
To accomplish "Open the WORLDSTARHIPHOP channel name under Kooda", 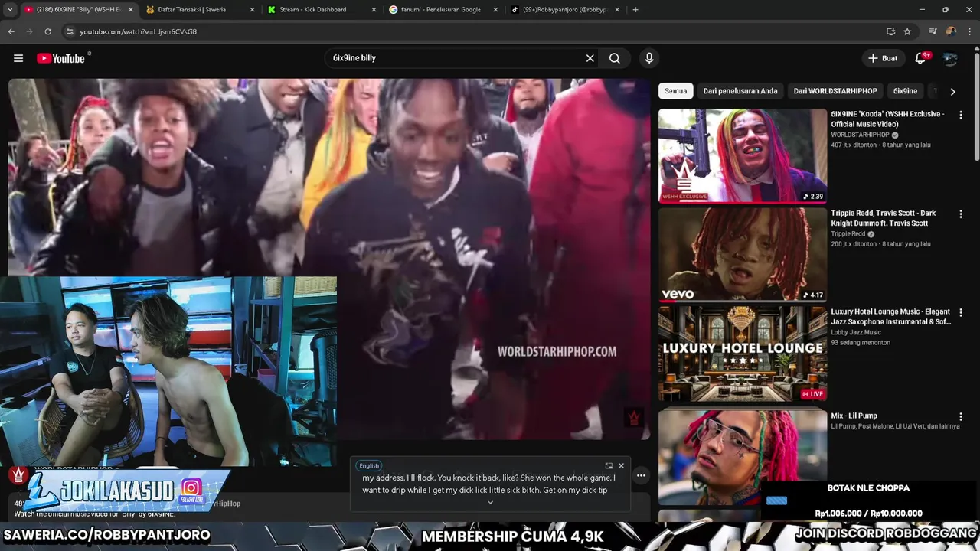I will click(x=860, y=135).
